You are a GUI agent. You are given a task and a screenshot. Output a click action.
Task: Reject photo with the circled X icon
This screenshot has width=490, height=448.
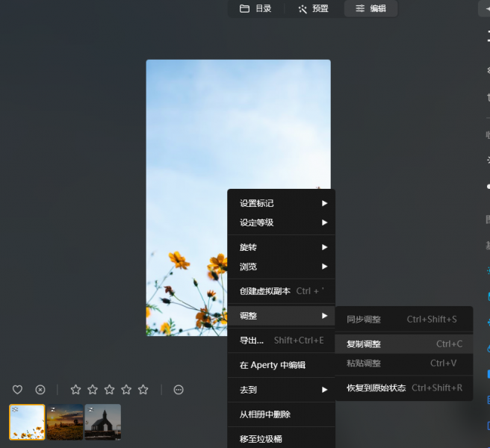pyautogui.click(x=40, y=390)
